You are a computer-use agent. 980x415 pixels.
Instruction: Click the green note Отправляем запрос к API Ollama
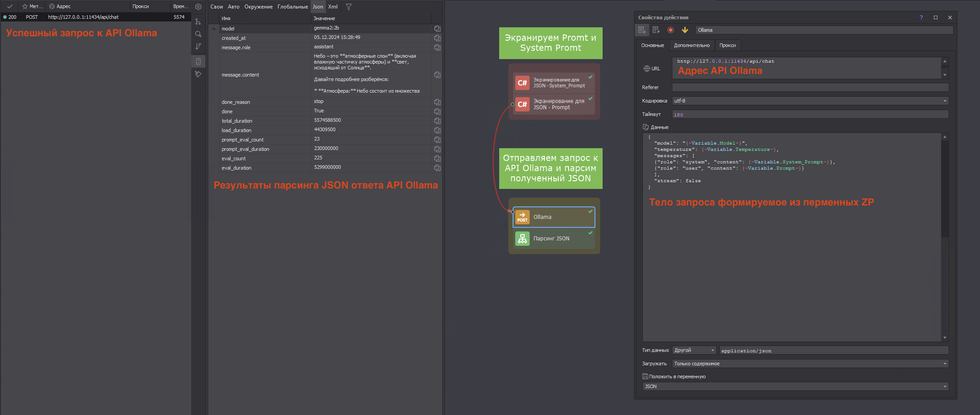(x=551, y=168)
